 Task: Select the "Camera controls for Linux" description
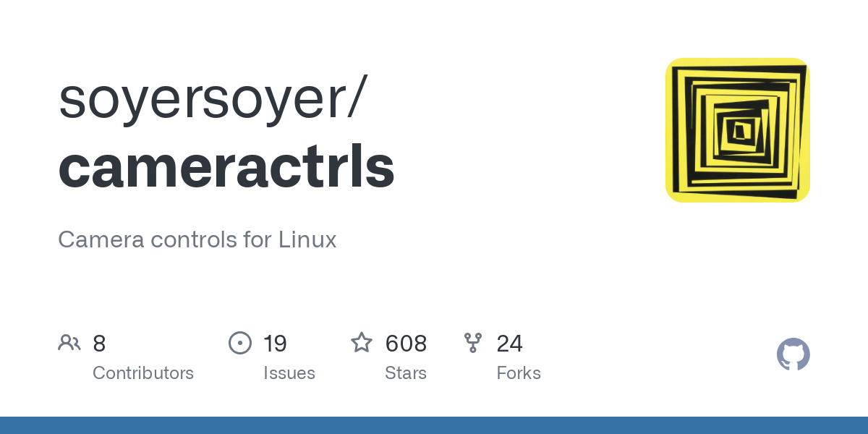197,239
